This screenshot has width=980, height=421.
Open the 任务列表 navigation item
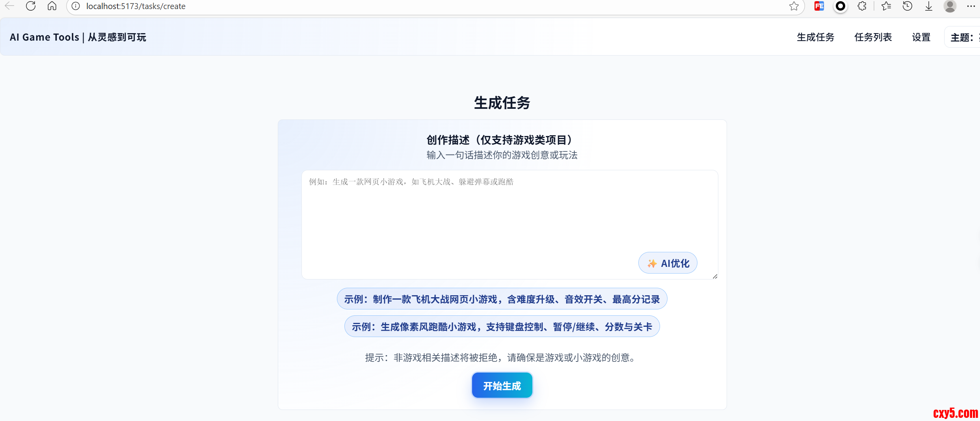click(x=873, y=37)
